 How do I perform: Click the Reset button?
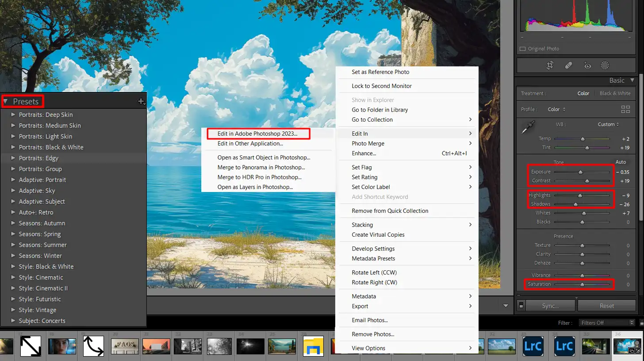607,306
